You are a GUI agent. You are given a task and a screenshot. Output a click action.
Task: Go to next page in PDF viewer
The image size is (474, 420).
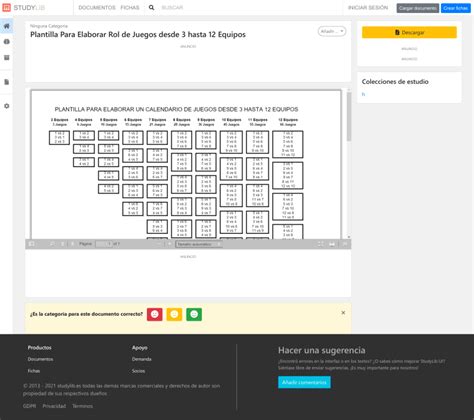point(72,244)
